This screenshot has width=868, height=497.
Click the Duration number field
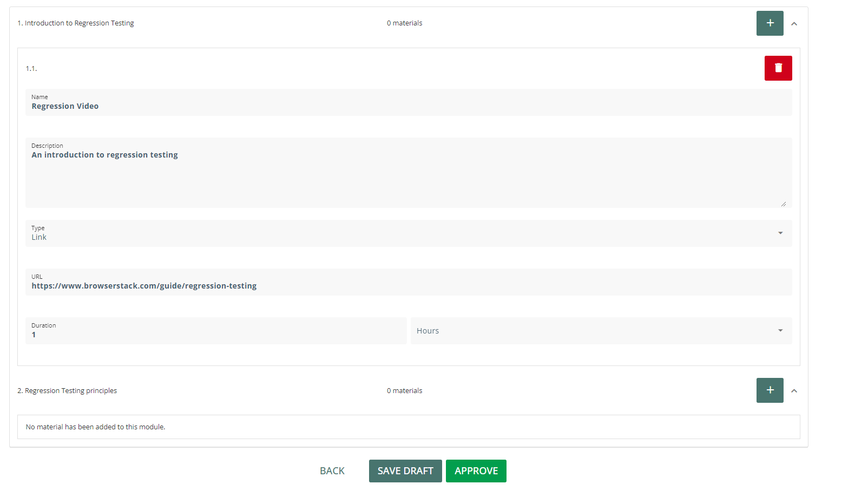215,334
